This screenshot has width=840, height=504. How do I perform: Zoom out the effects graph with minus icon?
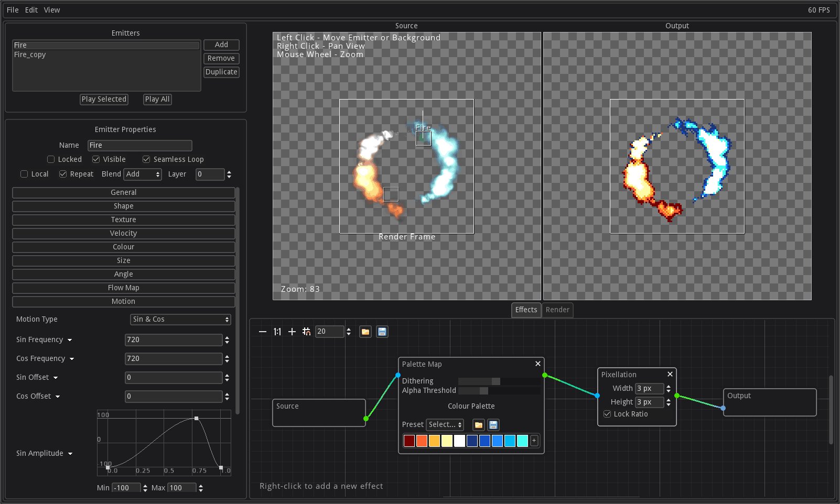click(263, 332)
